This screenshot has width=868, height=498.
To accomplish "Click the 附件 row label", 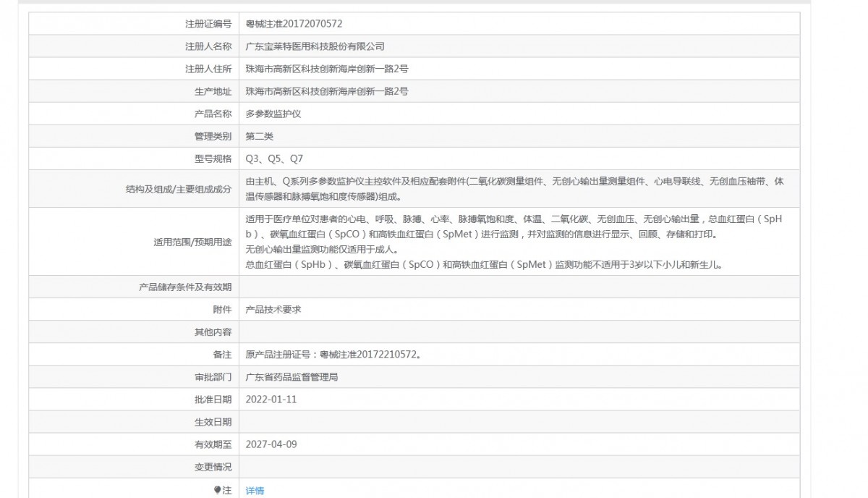I will click(222, 309).
